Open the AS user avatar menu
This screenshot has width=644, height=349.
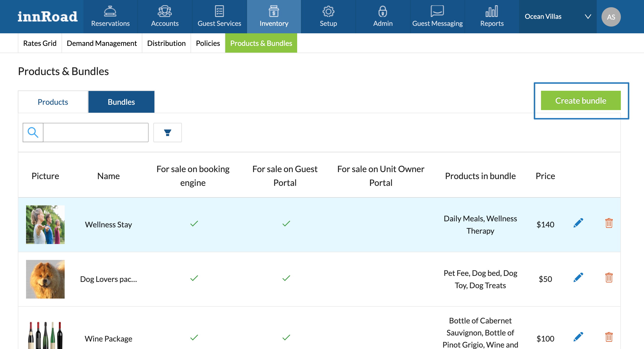click(610, 17)
